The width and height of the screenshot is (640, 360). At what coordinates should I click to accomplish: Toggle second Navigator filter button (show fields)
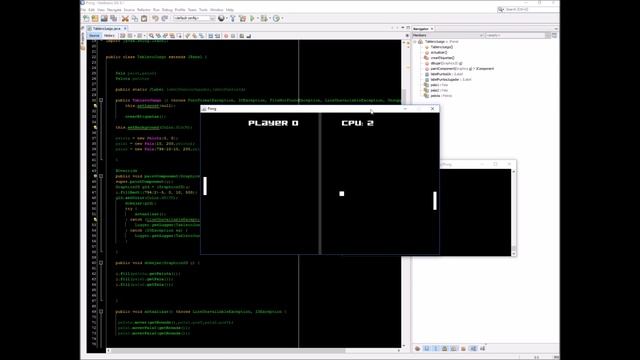tap(427, 348)
